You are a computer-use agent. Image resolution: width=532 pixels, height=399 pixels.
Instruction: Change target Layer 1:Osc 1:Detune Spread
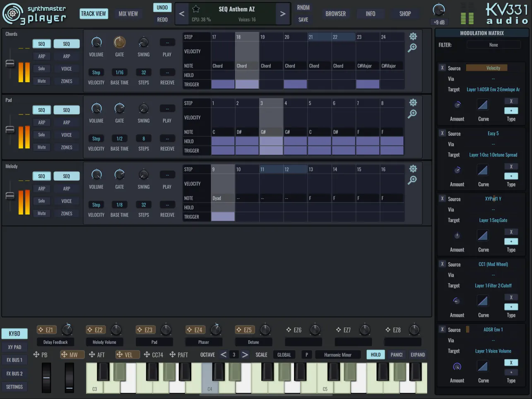click(x=493, y=155)
